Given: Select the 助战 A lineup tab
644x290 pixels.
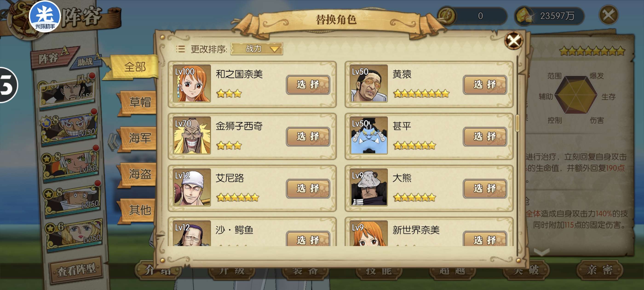Looking at the screenshot, I should pos(86,60).
